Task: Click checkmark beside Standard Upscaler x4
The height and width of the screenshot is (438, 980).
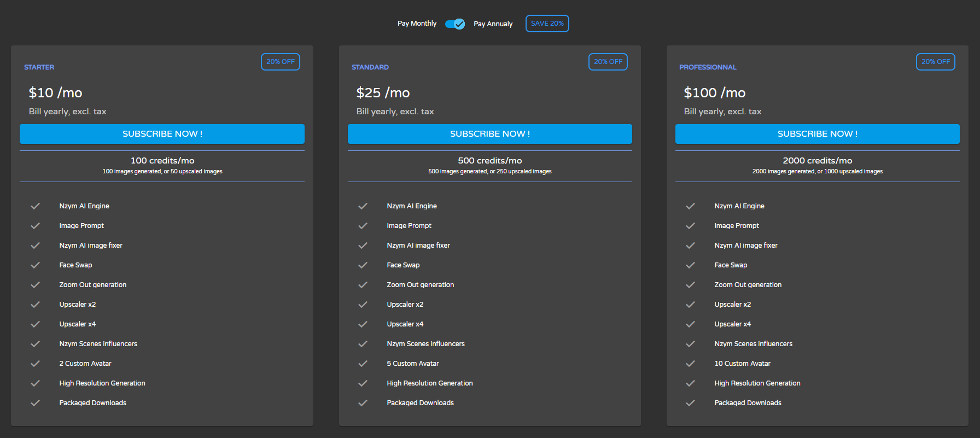Action: pyautogui.click(x=363, y=324)
